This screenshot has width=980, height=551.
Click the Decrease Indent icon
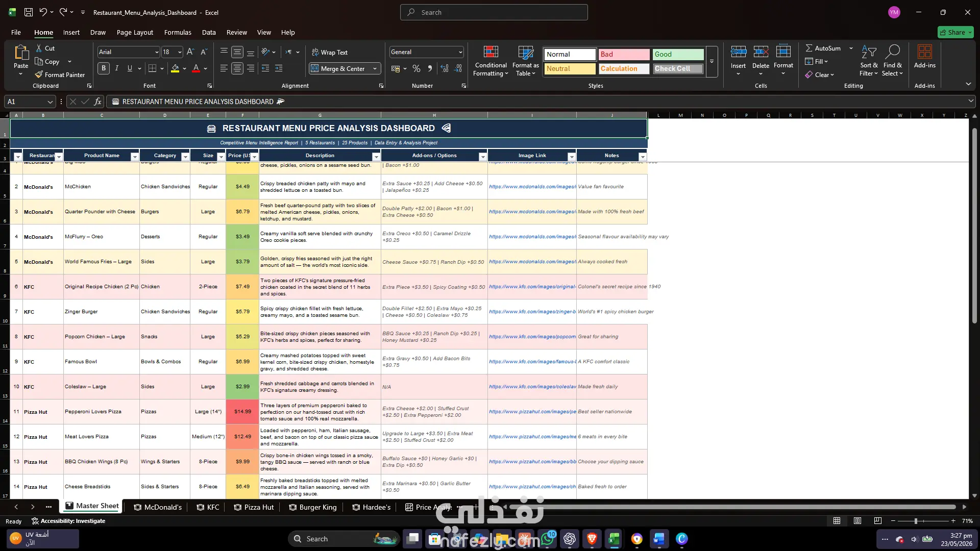pos(265,68)
